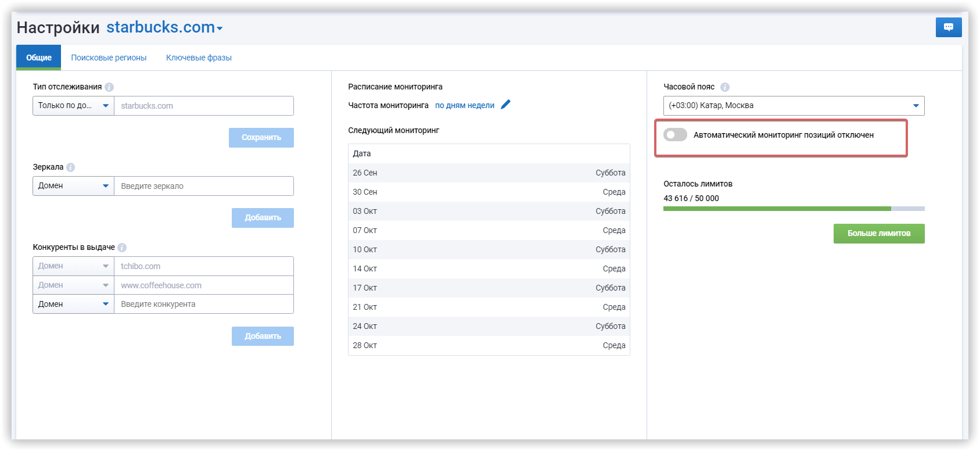Click Добавить button under Конкуренты в выдаче
This screenshot has height=451, width=980.
263,336
